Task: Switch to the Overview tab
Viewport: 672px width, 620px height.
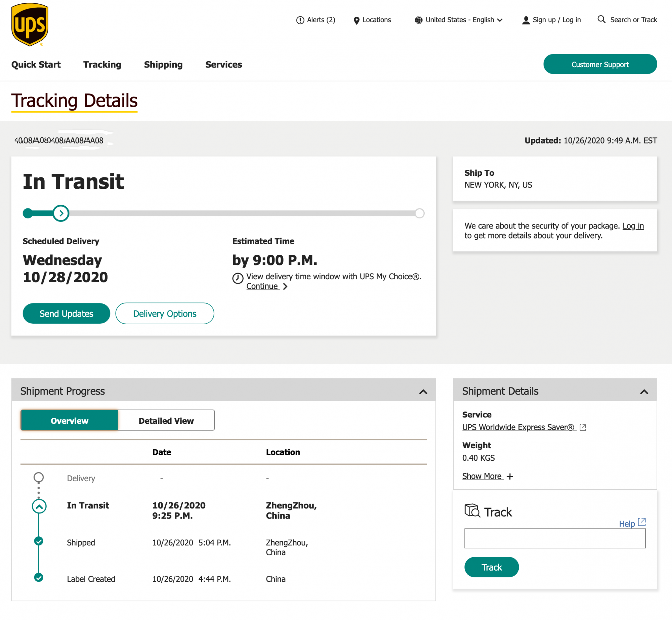Action: (70, 420)
